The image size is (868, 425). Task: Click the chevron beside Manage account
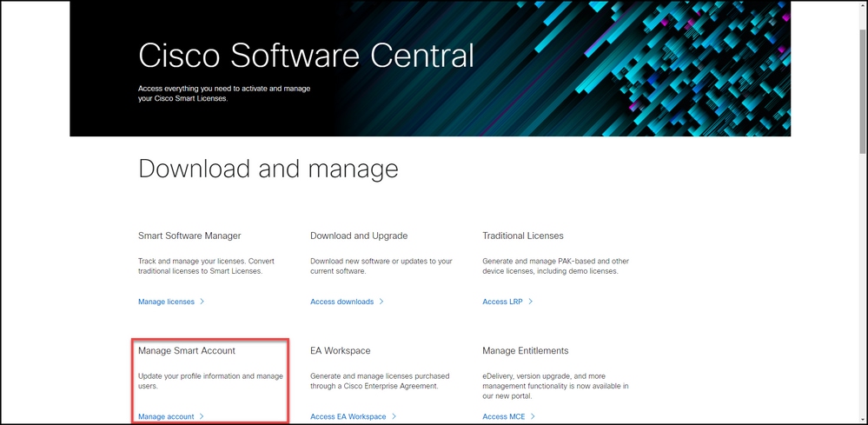[x=202, y=416]
